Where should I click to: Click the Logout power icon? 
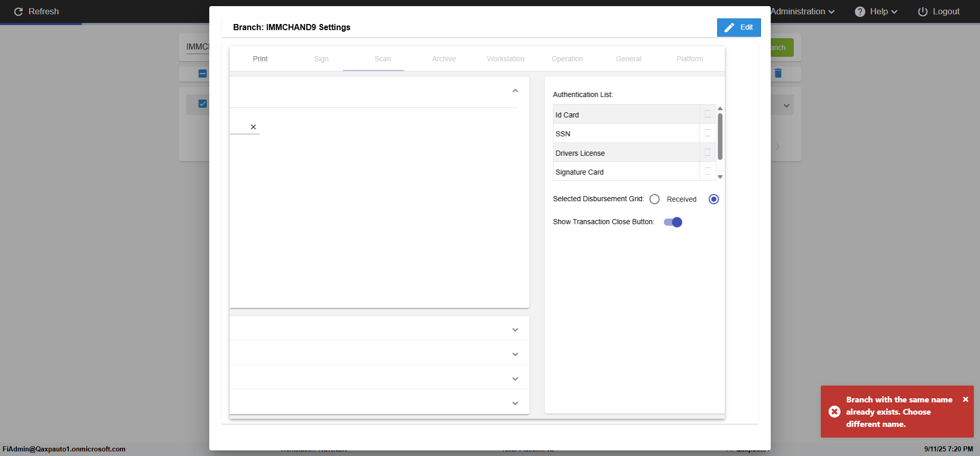[922, 12]
